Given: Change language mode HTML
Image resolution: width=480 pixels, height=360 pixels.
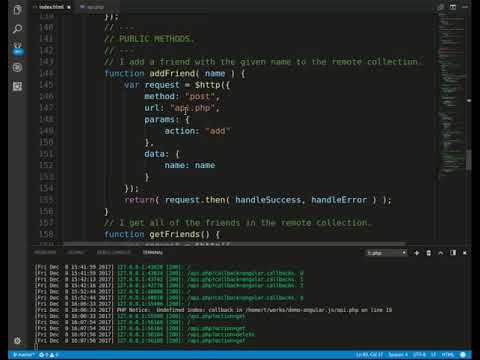Looking at the screenshot, I should (x=448, y=355).
